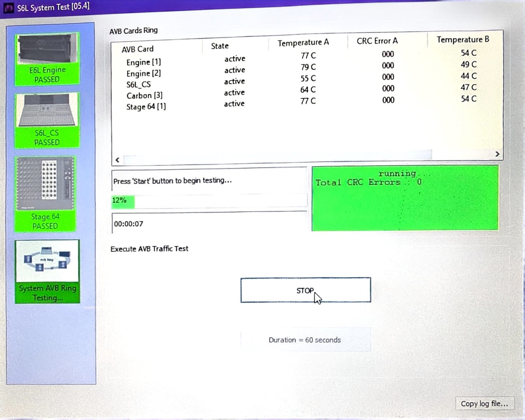Click the 64 C Temperature A value
525x420 pixels.
308,89
